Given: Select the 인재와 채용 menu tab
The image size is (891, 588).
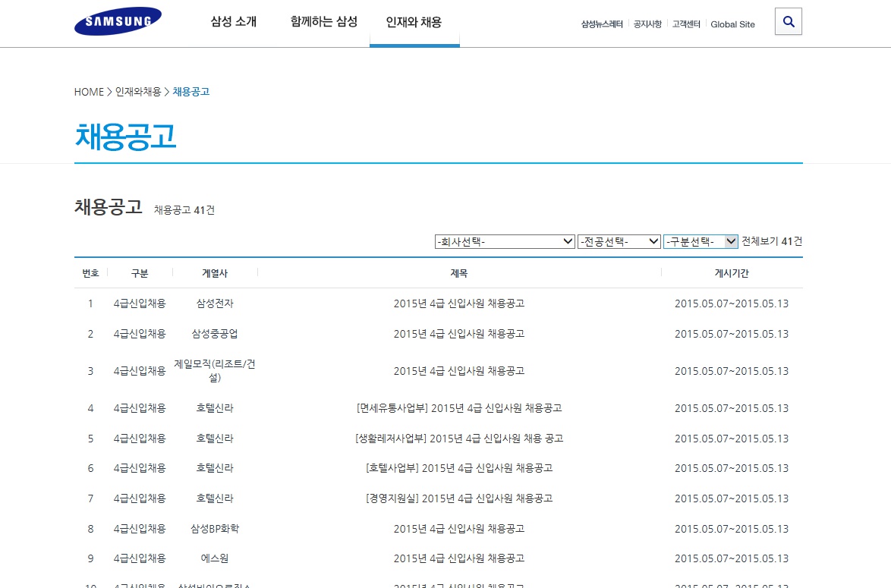Looking at the screenshot, I should pyautogui.click(x=414, y=22).
